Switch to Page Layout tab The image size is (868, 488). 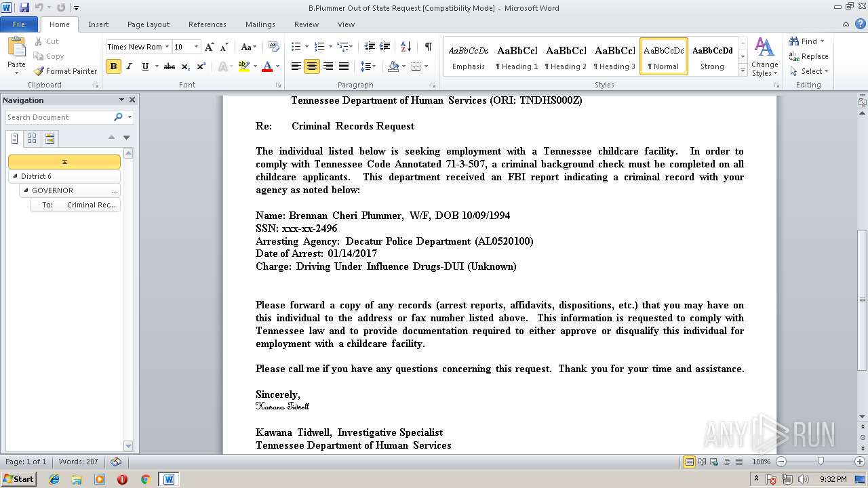tap(149, 24)
